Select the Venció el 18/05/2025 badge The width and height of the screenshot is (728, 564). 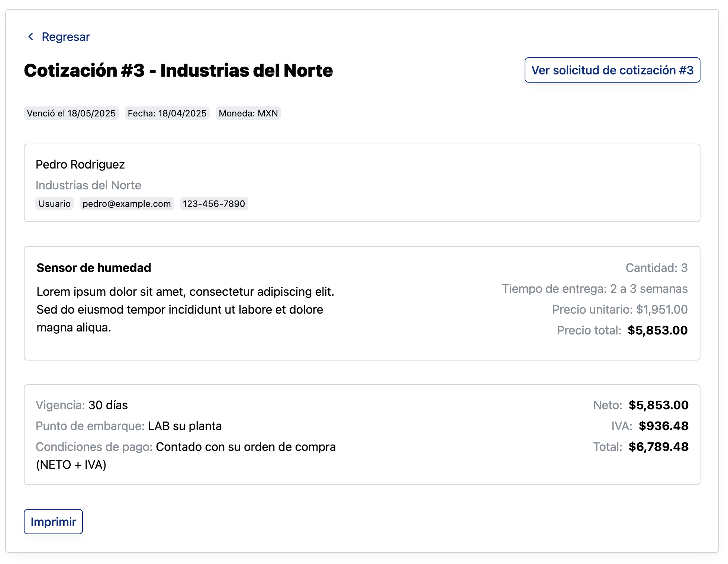click(71, 113)
